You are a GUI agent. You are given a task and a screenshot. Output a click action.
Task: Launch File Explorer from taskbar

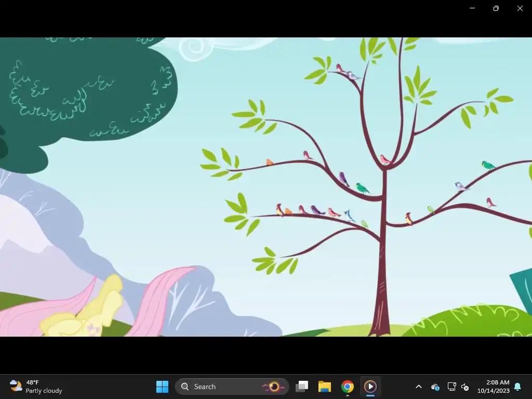325,387
